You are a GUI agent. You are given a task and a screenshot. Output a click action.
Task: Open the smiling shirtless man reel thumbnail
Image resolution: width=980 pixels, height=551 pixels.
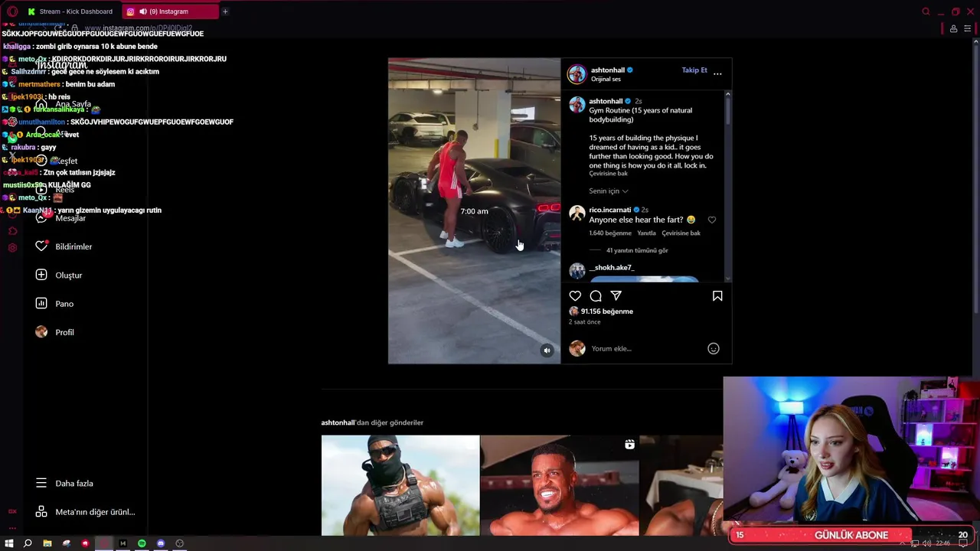(x=560, y=485)
